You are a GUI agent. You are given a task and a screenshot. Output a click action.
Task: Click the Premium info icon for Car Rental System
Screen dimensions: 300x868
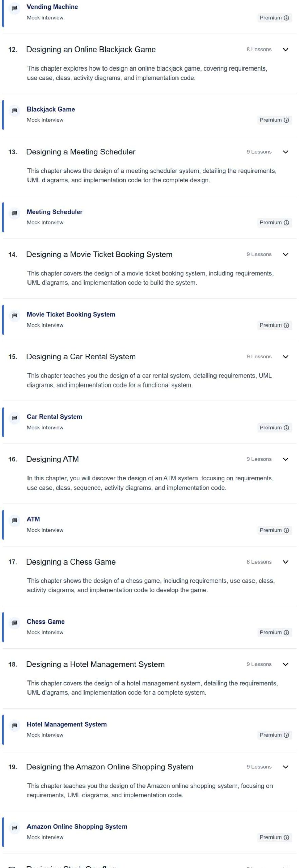click(286, 428)
